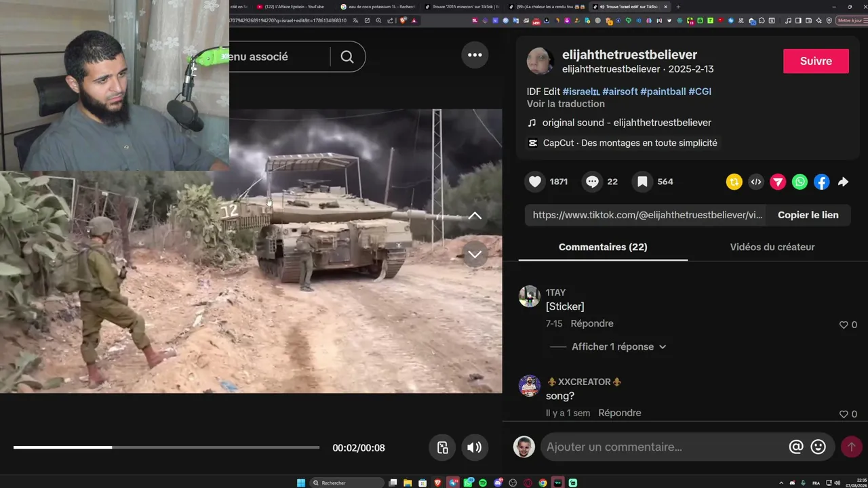Screen dimensions: 868x488
Task: Open 'original sound - elijahthetruestbeliever' link
Action: pos(627,123)
